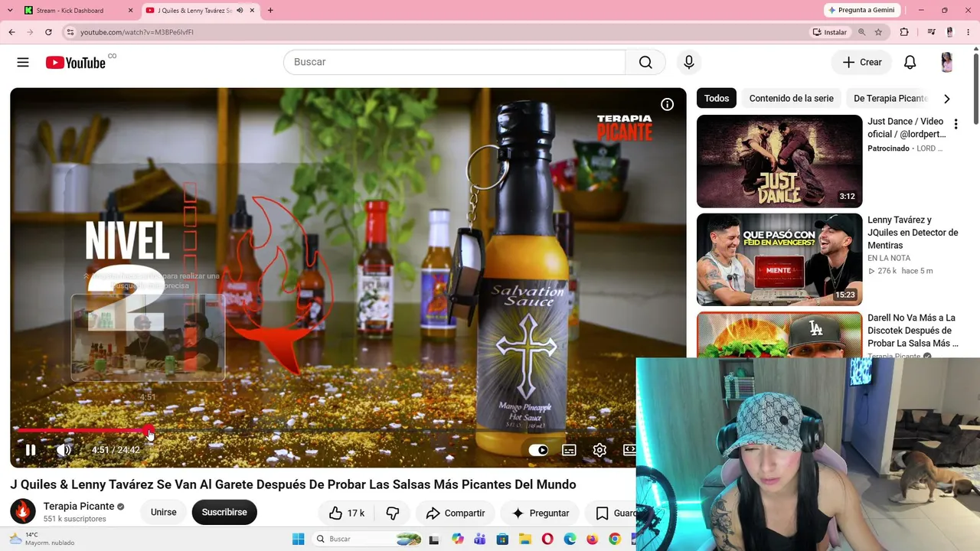980x551 pixels.
Task: Click the Preguntar button
Action: (x=541, y=513)
